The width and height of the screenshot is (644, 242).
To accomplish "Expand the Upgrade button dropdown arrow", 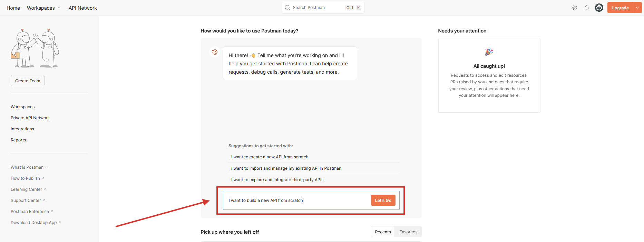I will point(637,7).
